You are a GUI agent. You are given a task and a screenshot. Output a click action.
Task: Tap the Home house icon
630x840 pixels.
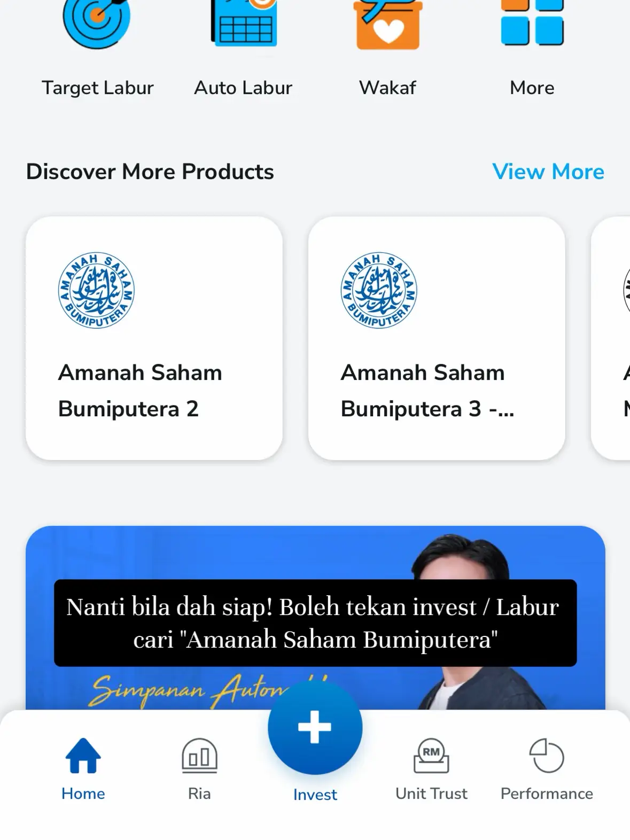[x=83, y=756]
